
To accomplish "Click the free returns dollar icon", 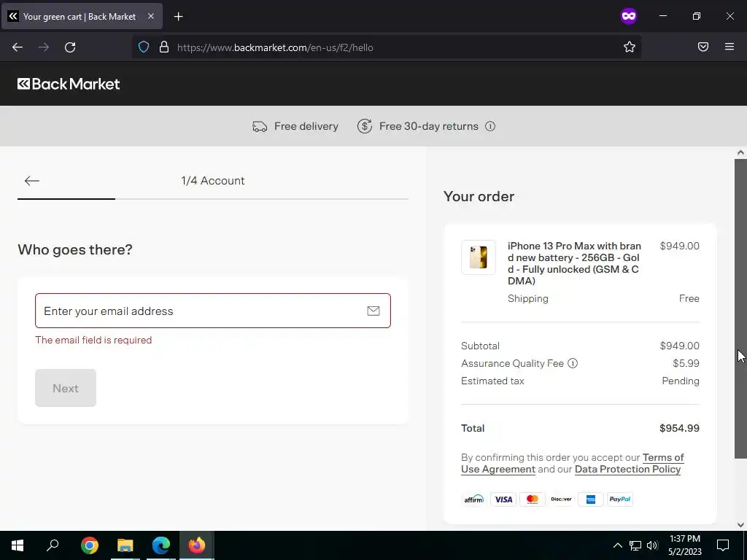I will pyautogui.click(x=365, y=126).
